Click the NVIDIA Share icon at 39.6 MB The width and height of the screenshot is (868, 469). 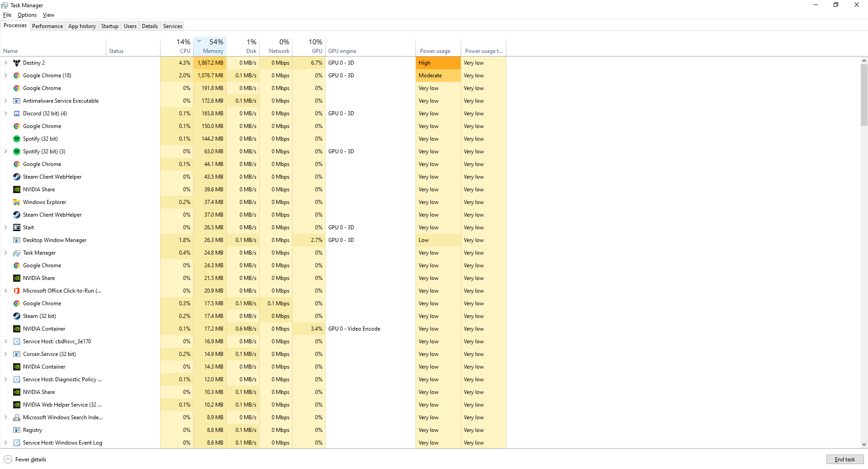[17, 189]
